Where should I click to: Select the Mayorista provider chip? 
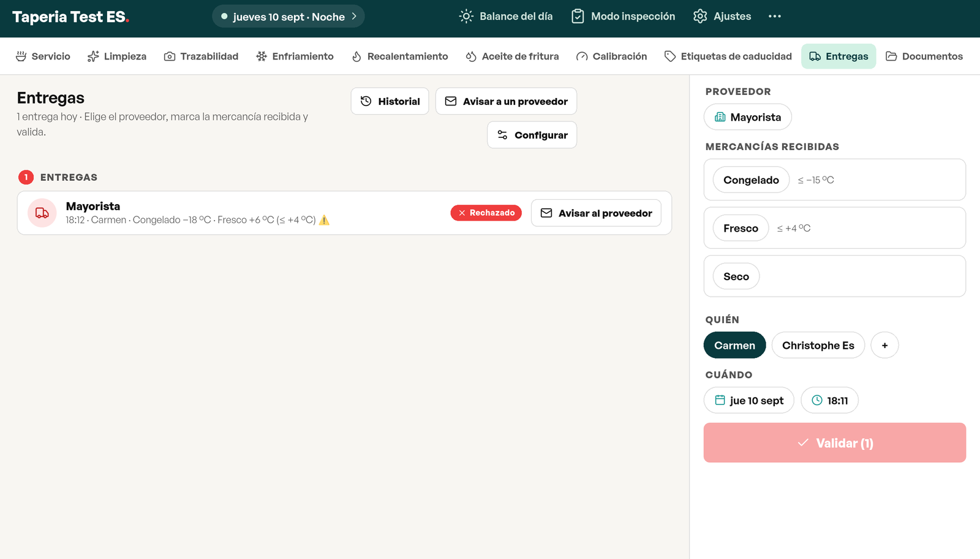747,117
